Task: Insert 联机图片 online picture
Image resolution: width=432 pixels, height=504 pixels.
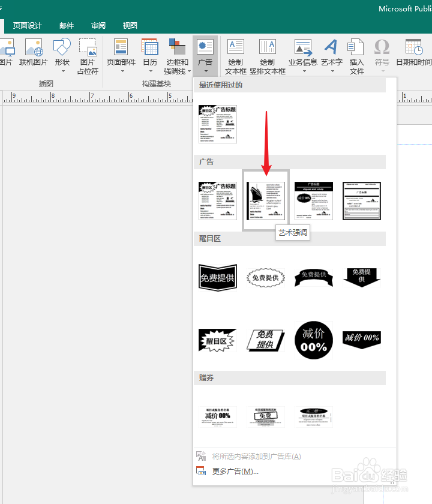Action: 34,52
